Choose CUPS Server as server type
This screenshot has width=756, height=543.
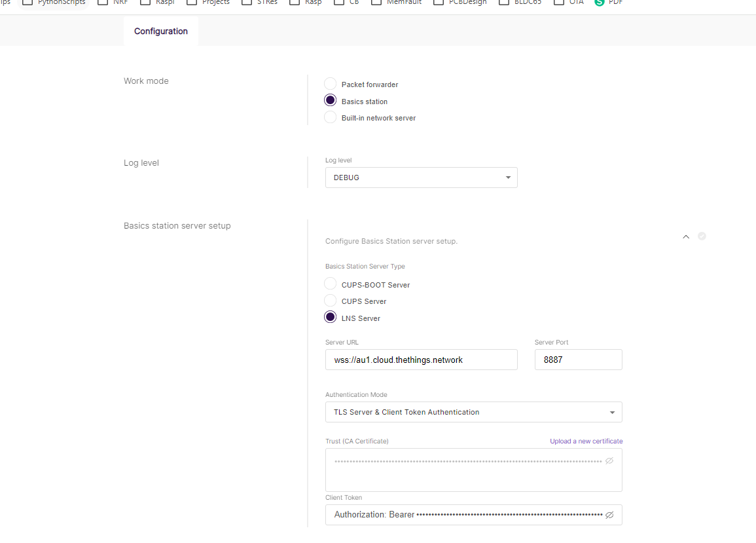tap(331, 301)
